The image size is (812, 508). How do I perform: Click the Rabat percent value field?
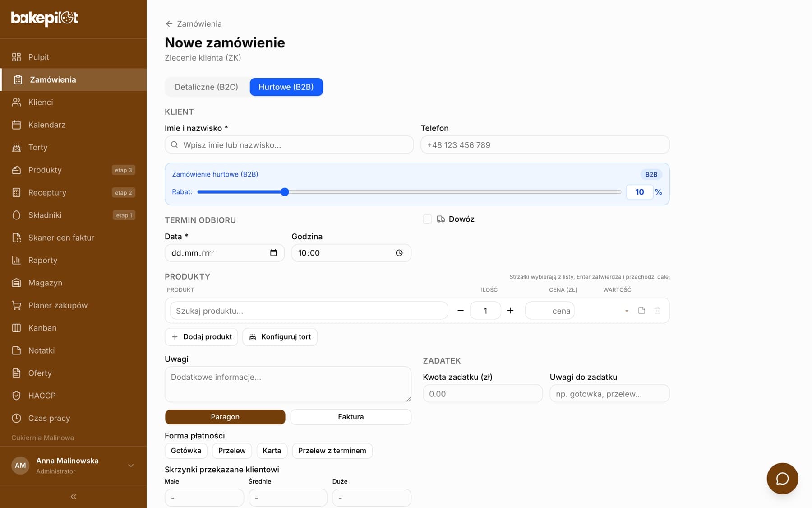pyautogui.click(x=640, y=192)
